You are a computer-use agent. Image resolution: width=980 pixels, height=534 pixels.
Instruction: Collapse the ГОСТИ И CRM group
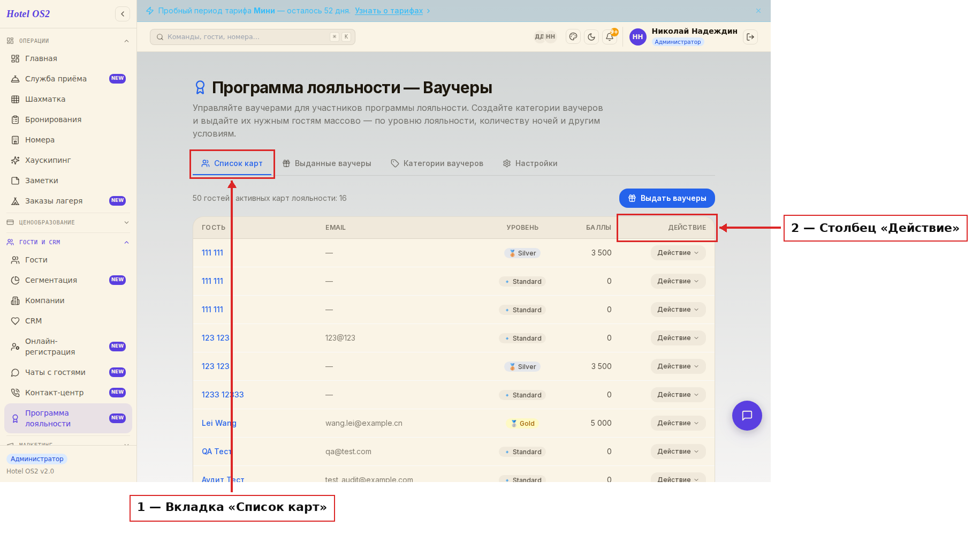[x=68, y=242]
